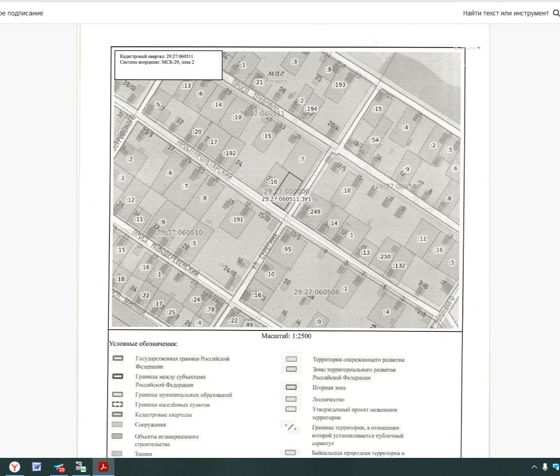Screen dimensions: 560x476
Task: Click parcel number ':95' on the map
Action: (x=287, y=249)
